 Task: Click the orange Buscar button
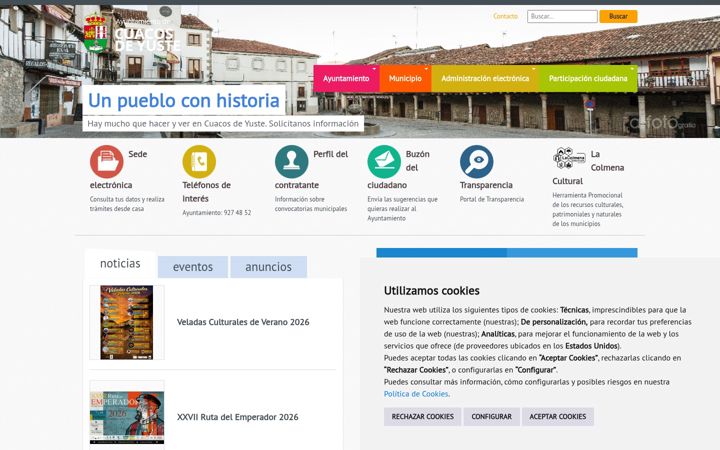pyautogui.click(x=618, y=16)
